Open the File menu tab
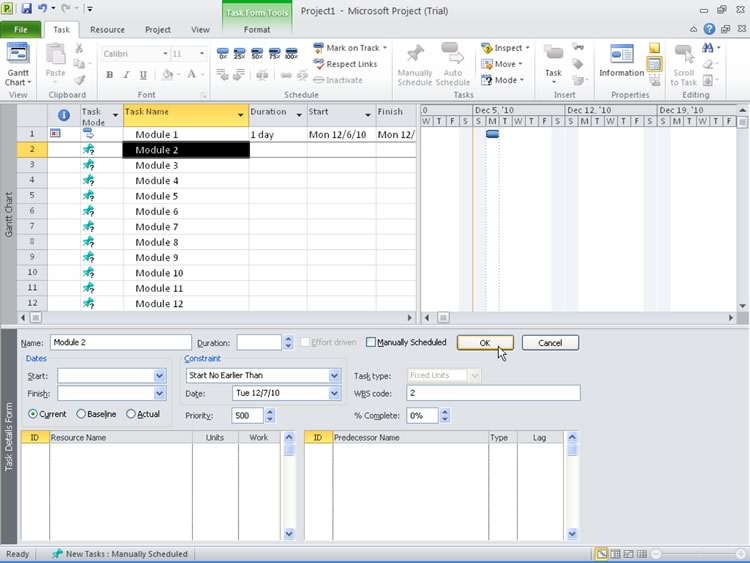Viewport: 750px width, 563px height. coord(20,30)
